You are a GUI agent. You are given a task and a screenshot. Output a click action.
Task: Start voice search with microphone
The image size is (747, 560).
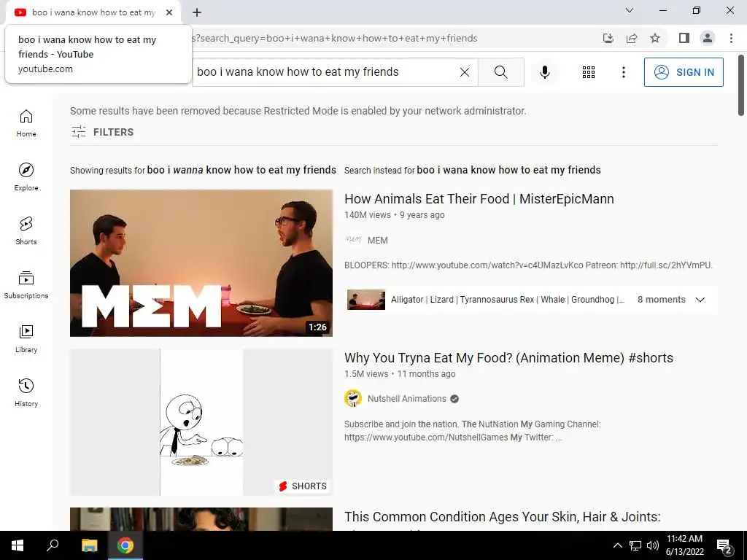[x=544, y=72]
